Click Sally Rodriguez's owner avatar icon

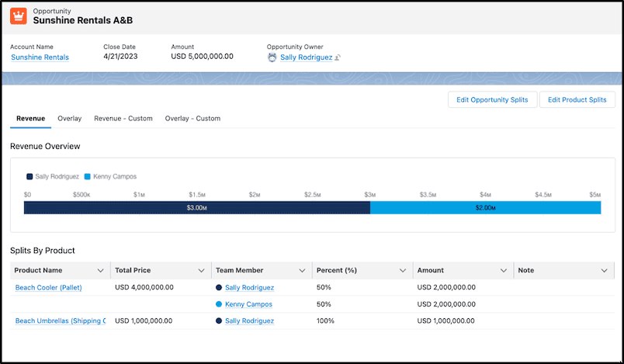click(272, 57)
